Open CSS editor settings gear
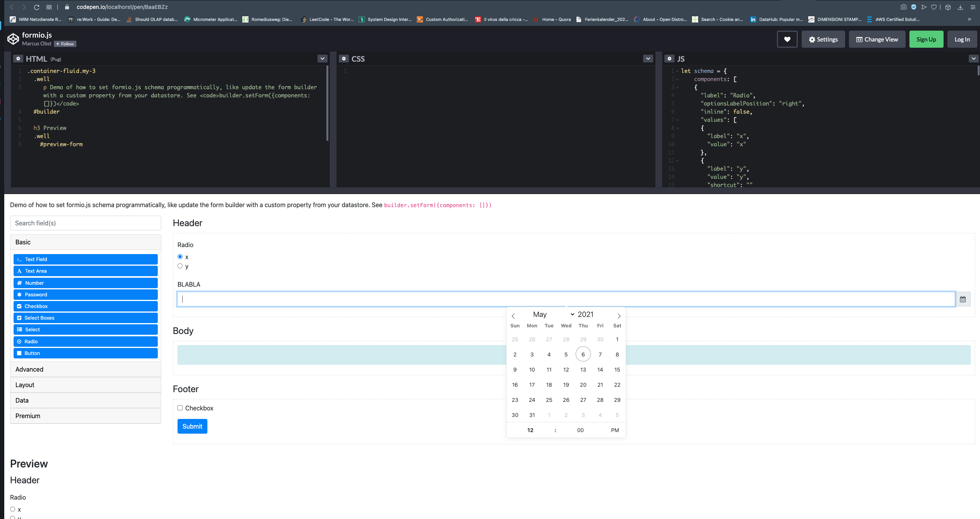Image resolution: width=980 pixels, height=519 pixels. pyautogui.click(x=344, y=59)
